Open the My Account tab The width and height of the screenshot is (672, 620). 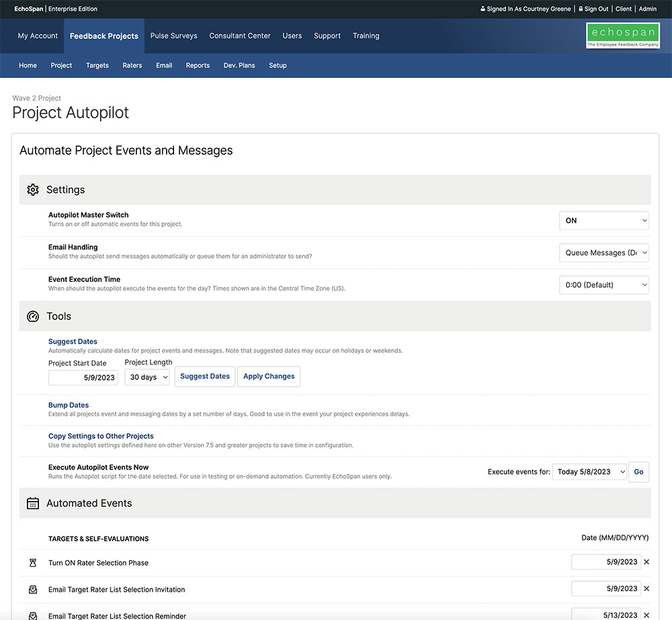(38, 36)
